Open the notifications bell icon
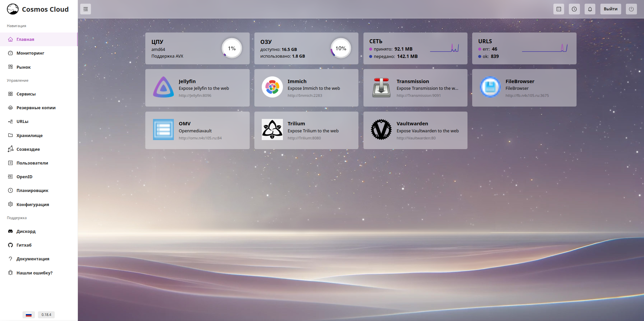 click(590, 9)
